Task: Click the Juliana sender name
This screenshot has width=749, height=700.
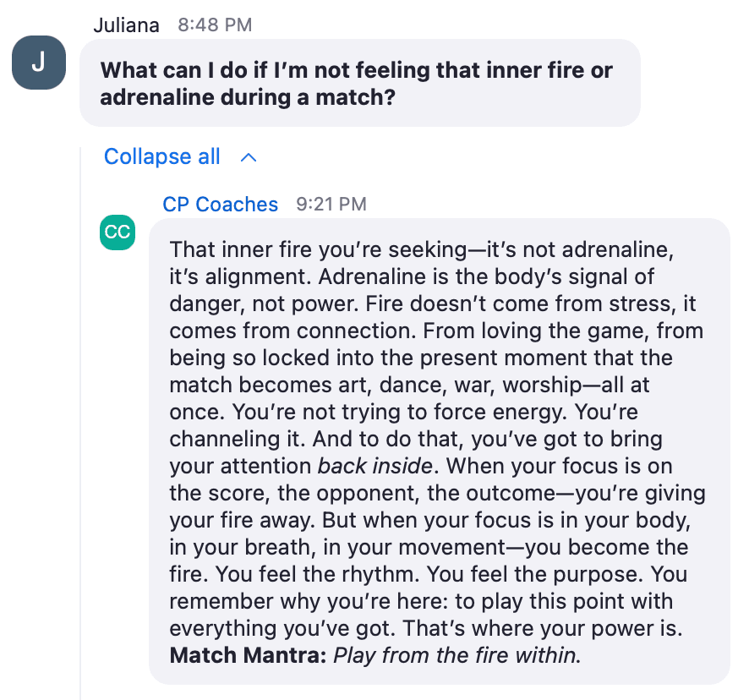Action: point(126,25)
